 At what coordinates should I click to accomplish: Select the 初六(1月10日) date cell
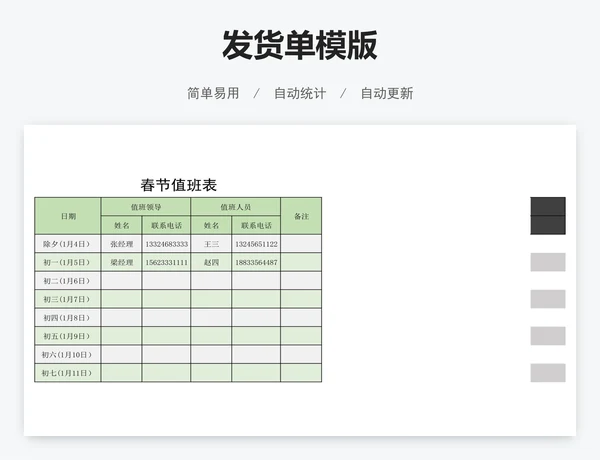[x=68, y=354]
